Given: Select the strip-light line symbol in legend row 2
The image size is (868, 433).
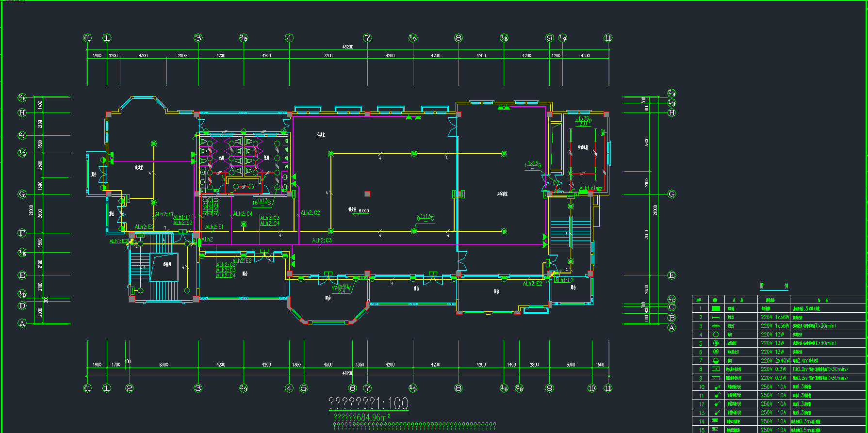Looking at the screenshot, I should [x=716, y=317].
